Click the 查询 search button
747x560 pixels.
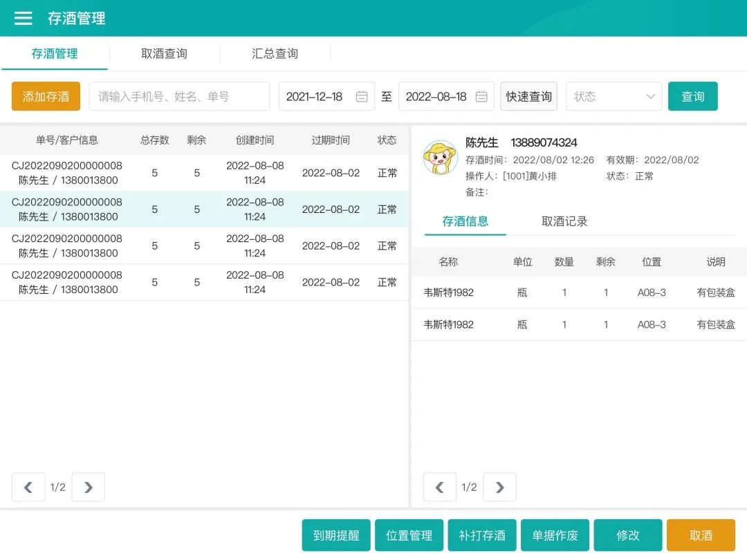tap(692, 97)
